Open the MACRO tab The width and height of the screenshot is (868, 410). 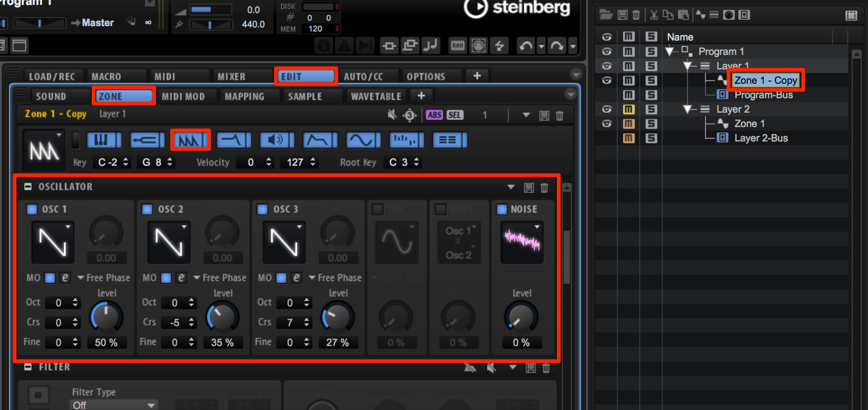pos(106,77)
